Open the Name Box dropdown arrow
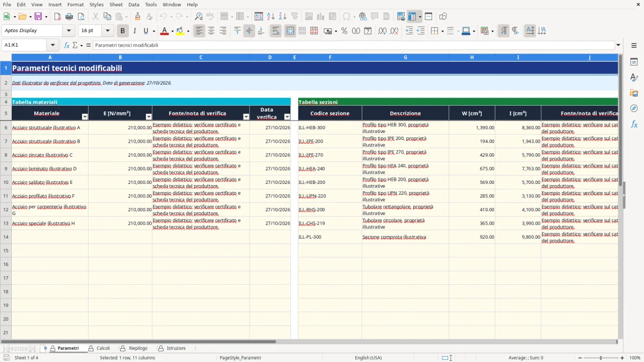 [53, 46]
